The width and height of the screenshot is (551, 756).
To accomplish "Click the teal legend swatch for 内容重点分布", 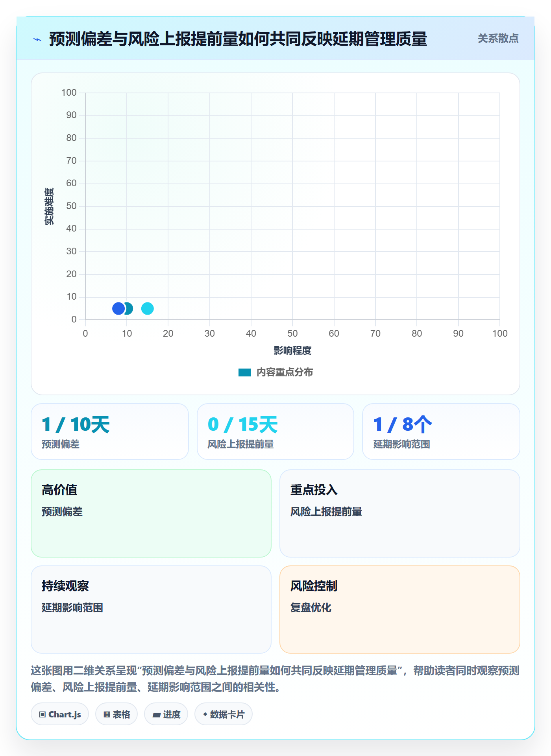I will 245,372.
